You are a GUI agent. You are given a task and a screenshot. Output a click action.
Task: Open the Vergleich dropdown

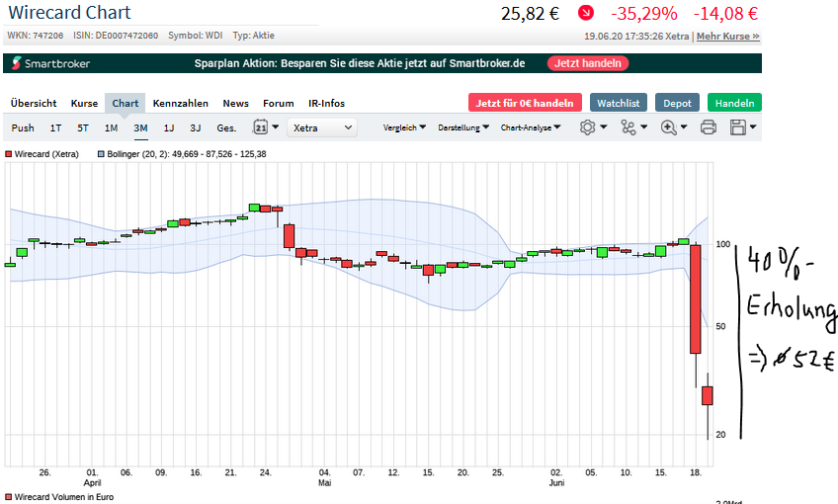(404, 127)
